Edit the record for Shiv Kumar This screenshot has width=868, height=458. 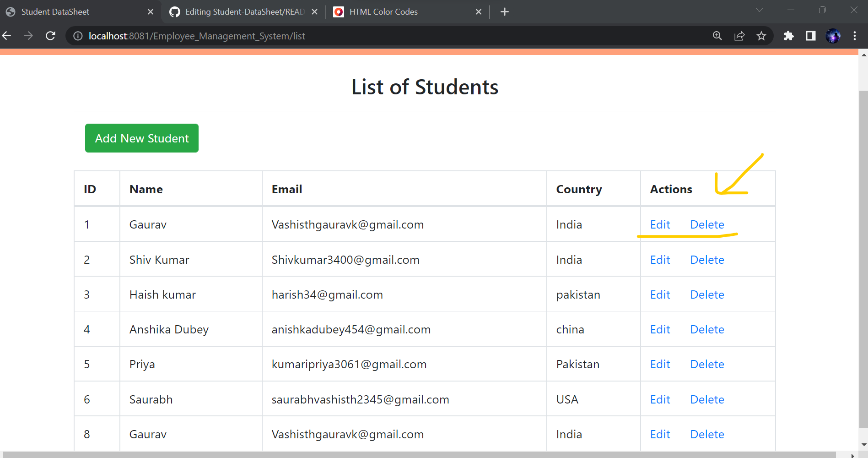(x=659, y=260)
